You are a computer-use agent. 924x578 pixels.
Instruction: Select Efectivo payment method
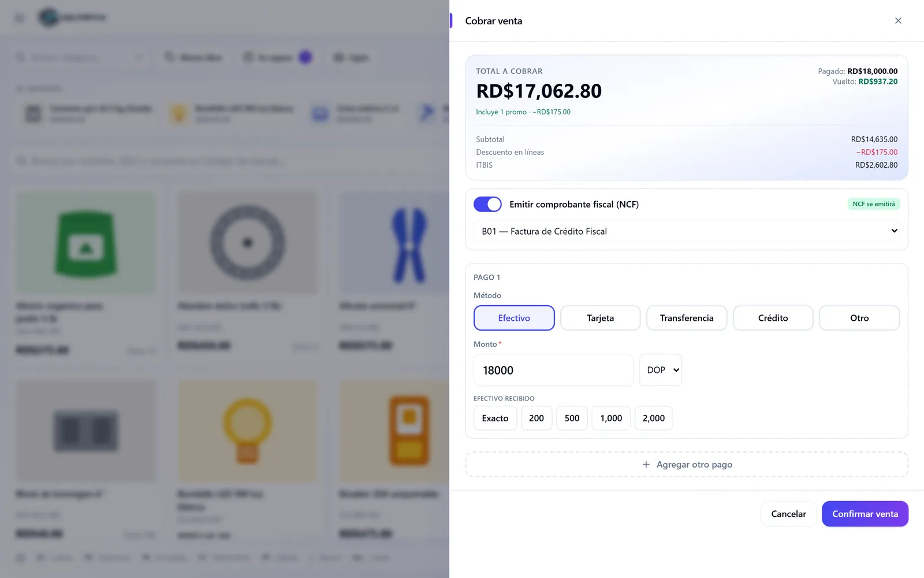pos(514,318)
